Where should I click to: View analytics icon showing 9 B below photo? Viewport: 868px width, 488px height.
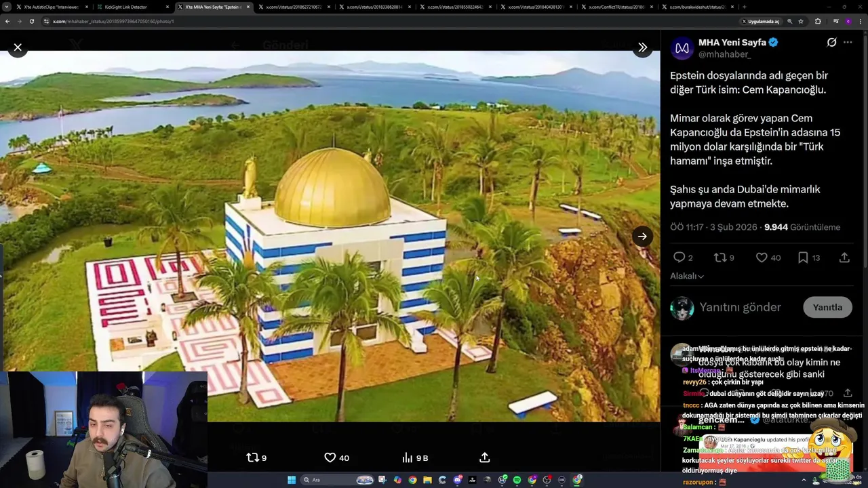point(415,457)
